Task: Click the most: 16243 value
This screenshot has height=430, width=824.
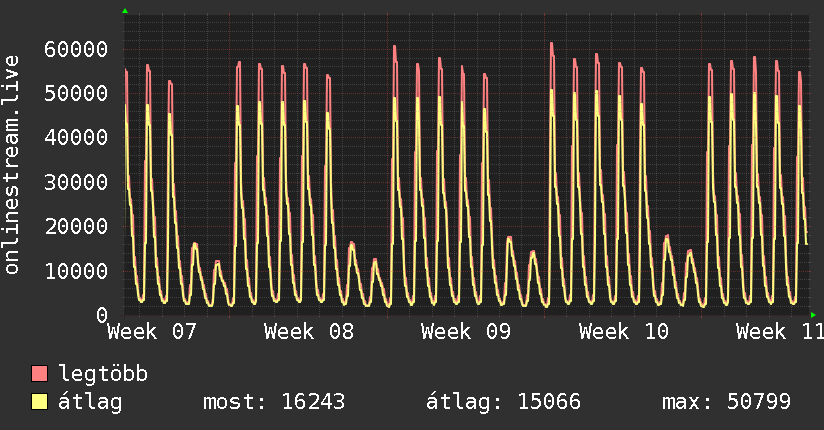Action: (x=274, y=402)
